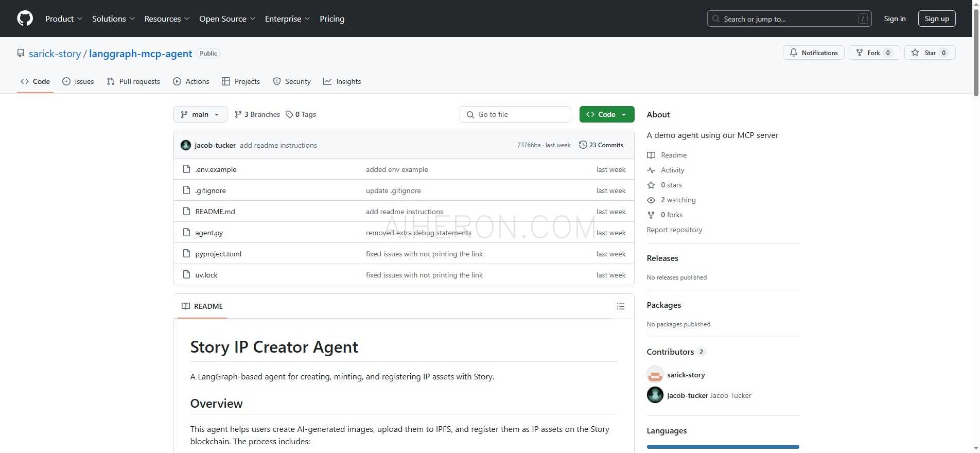Screen dimensions: 980x453
Task: Click the bell icon in Notifications
Action: [x=794, y=53]
